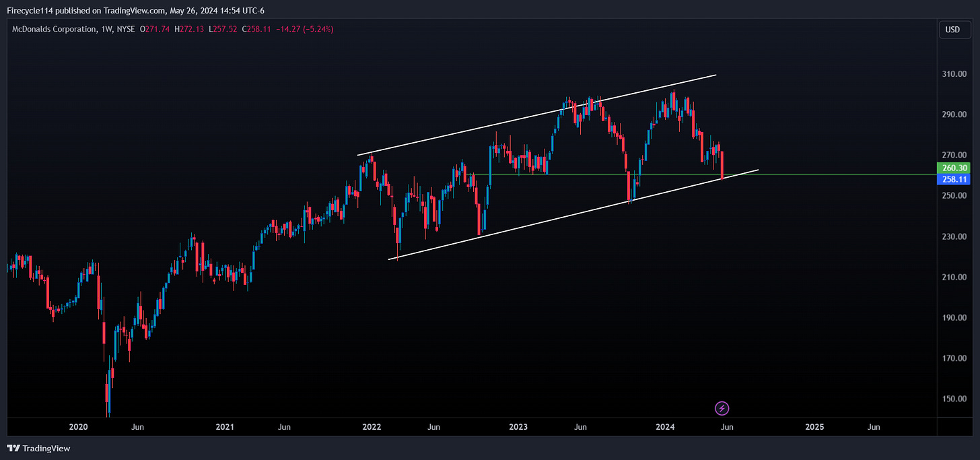The image size is (980, 460).
Task: Click the green 260.30 price label
Action: coord(952,168)
